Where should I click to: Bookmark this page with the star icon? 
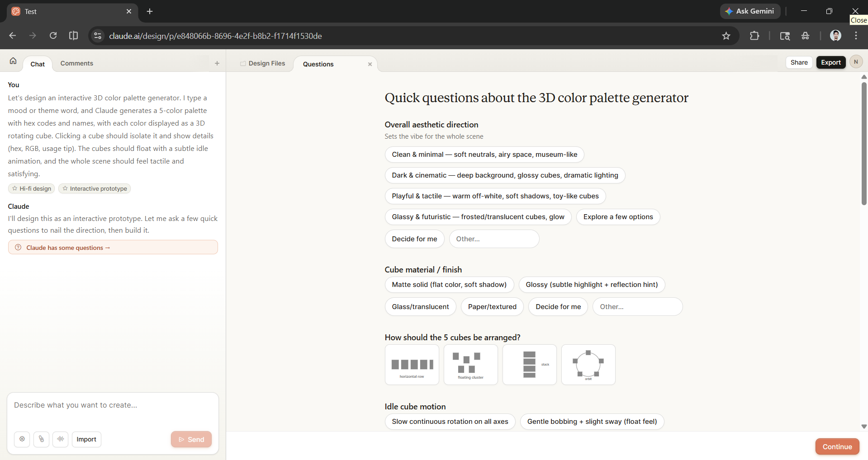[x=726, y=36]
